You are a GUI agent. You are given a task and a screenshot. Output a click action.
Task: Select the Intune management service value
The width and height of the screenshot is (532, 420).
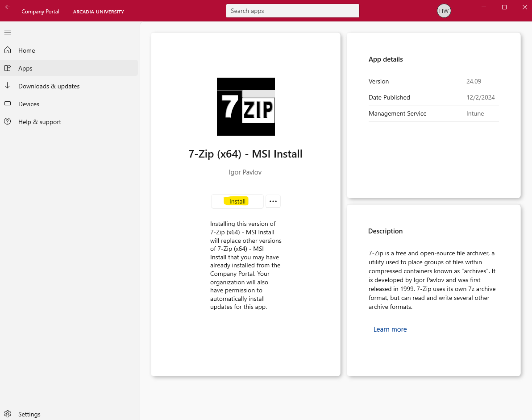click(x=475, y=114)
